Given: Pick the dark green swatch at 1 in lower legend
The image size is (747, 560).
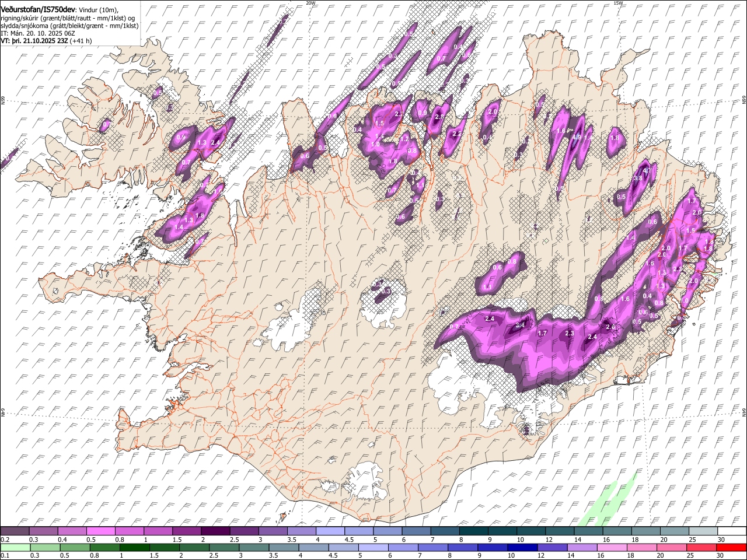Looking at the screenshot, I should pos(135,547).
